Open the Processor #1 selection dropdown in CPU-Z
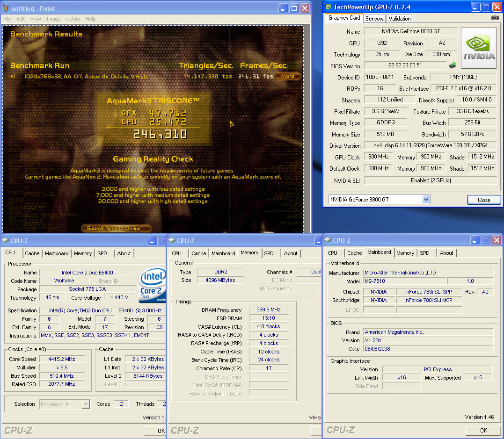Screen dimensions: 504x439 coord(86,404)
